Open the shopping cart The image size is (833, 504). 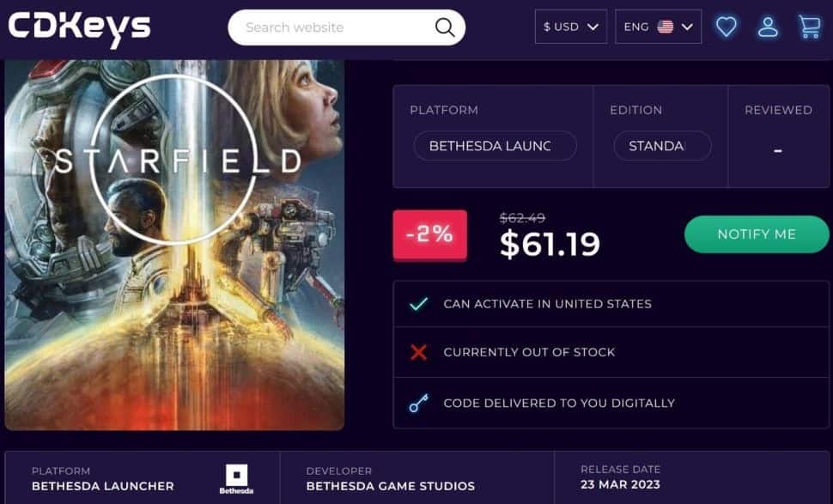point(809,27)
